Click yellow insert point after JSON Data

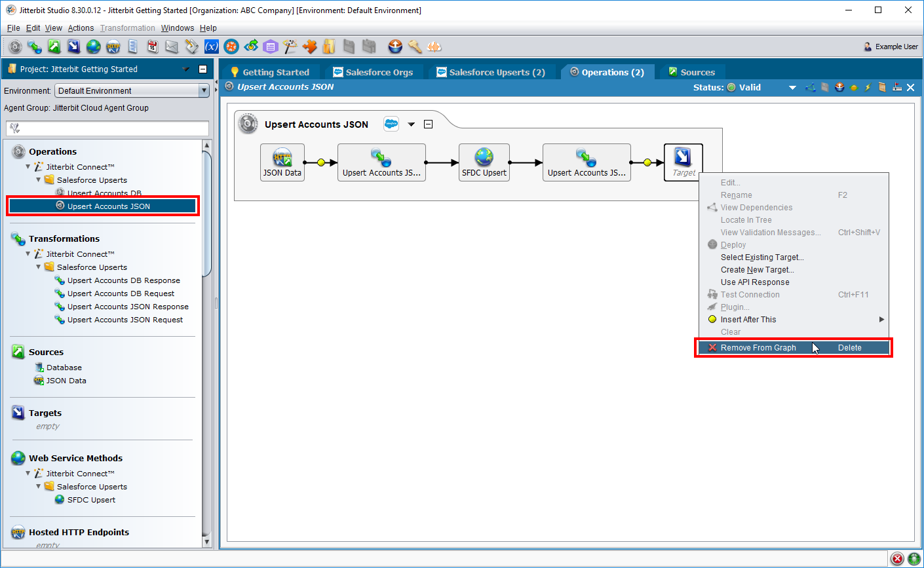321,162
